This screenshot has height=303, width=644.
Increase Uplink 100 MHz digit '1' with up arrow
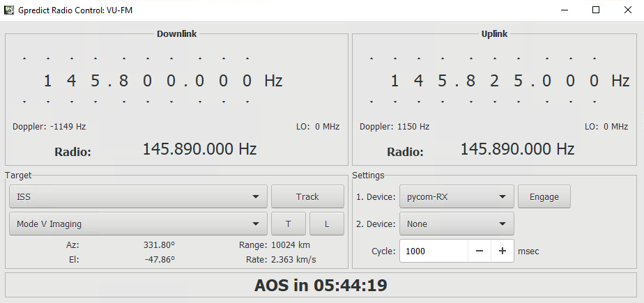(395, 59)
